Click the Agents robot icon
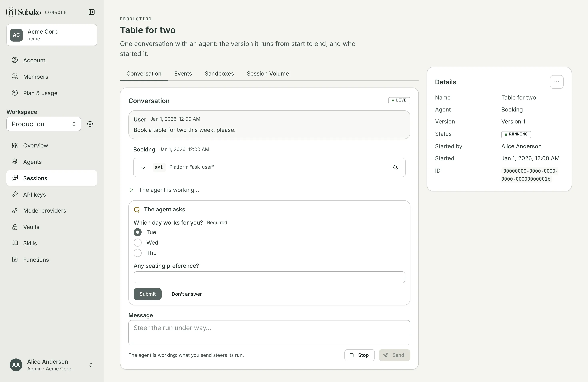Image resolution: width=588 pixels, height=382 pixels. [15, 162]
